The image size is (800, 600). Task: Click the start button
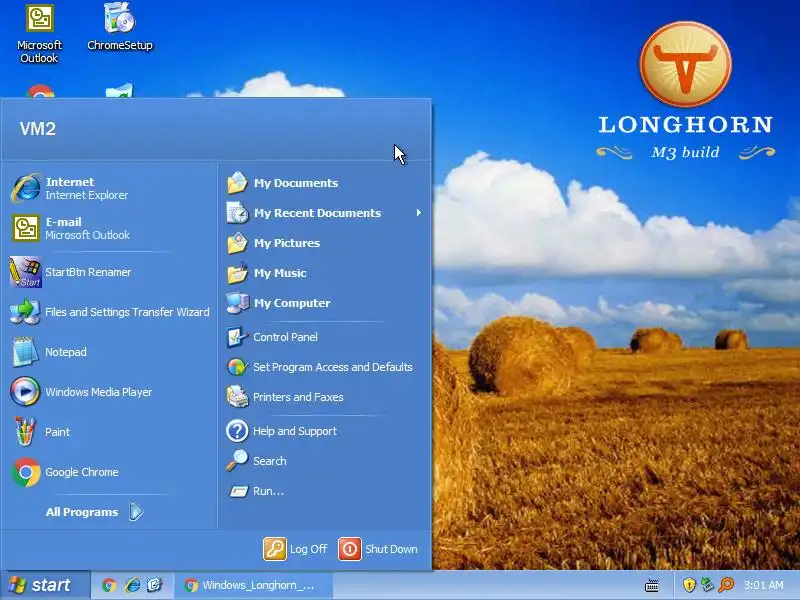tap(45, 585)
